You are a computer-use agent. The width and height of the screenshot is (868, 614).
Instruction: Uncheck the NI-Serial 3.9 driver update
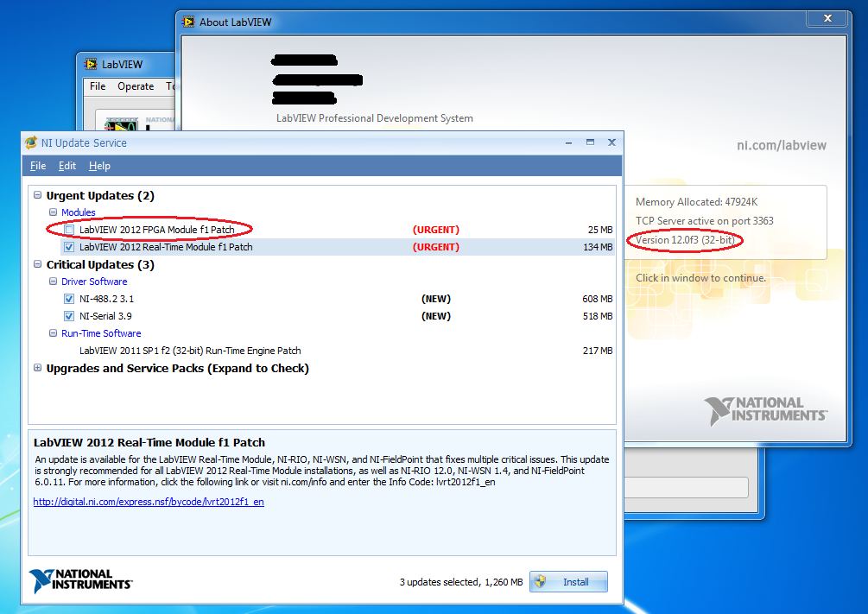click(69, 316)
